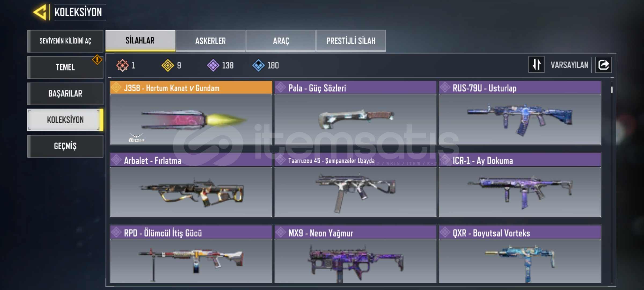Select the purple epic rarity icon showing 138
Viewport: 644px width, 290px height.
[x=213, y=65]
